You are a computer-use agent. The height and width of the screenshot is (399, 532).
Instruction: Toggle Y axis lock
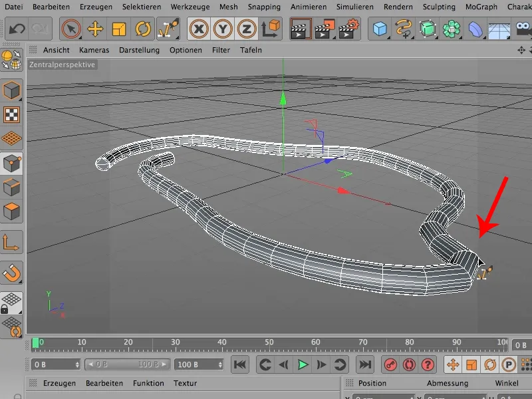click(223, 29)
